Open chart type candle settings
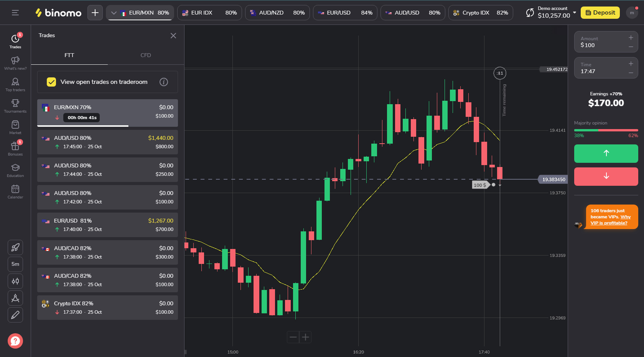The height and width of the screenshot is (357, 644). (15, 281)
